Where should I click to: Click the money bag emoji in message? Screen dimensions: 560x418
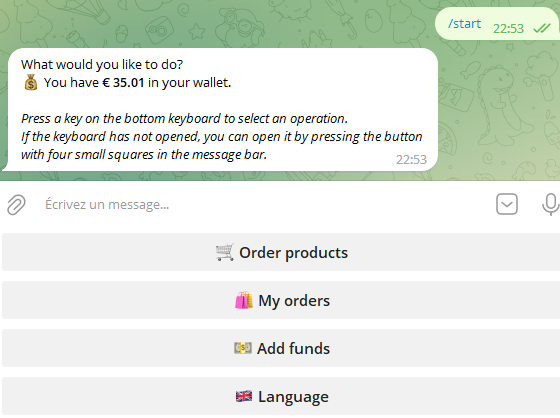pyautogui.click(x=31, y=83)
